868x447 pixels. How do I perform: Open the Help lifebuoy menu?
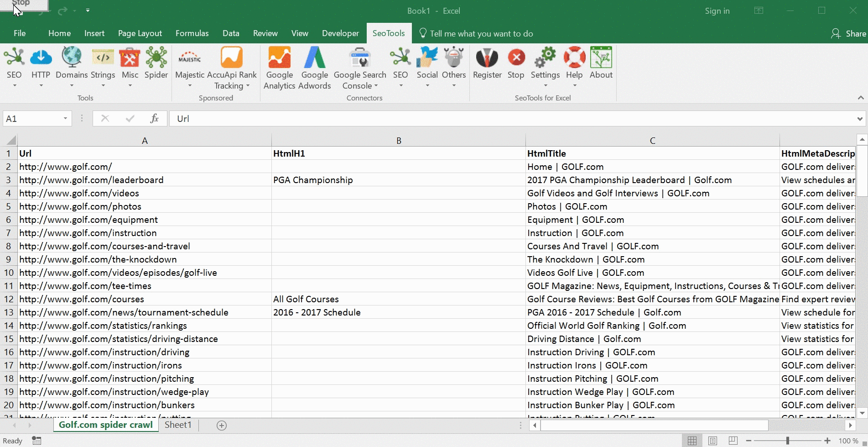click(x=574, y=67)
